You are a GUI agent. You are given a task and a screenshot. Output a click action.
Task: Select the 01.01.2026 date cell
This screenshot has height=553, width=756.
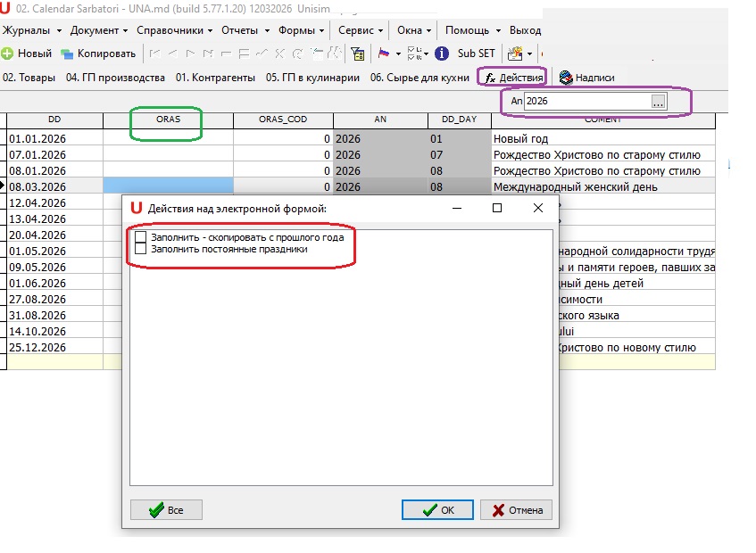point(55,139)
